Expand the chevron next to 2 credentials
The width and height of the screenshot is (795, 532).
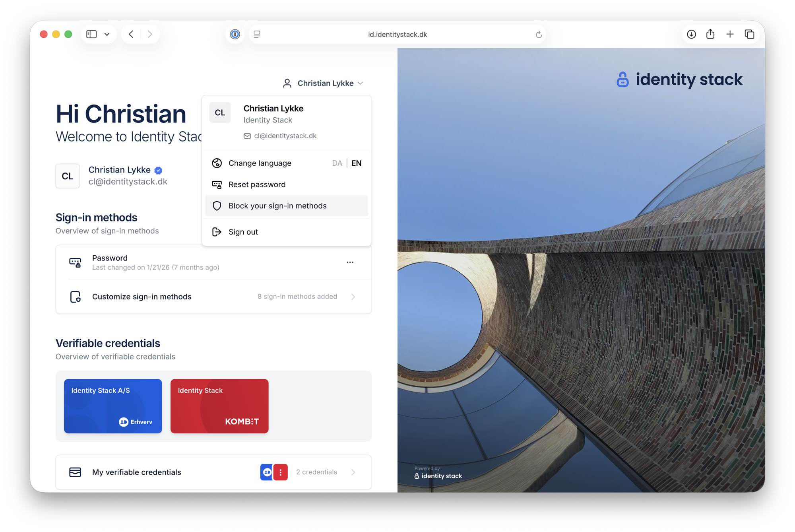coord(353,472)
